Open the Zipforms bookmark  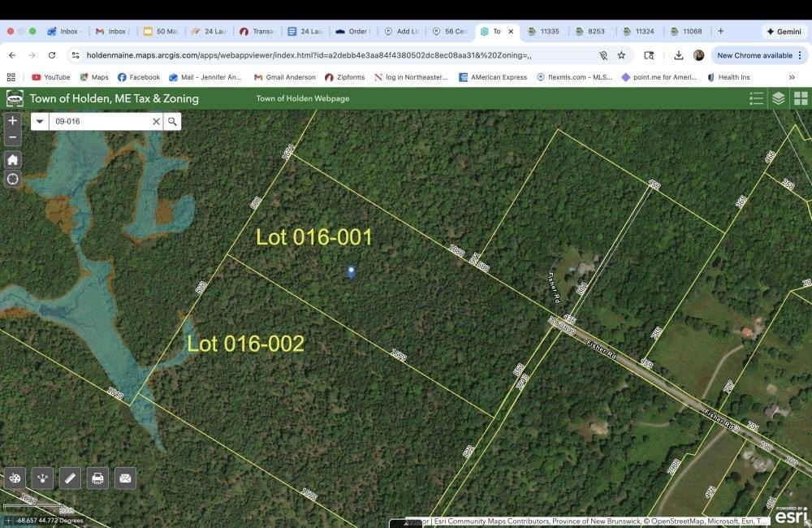pos(345,77)
